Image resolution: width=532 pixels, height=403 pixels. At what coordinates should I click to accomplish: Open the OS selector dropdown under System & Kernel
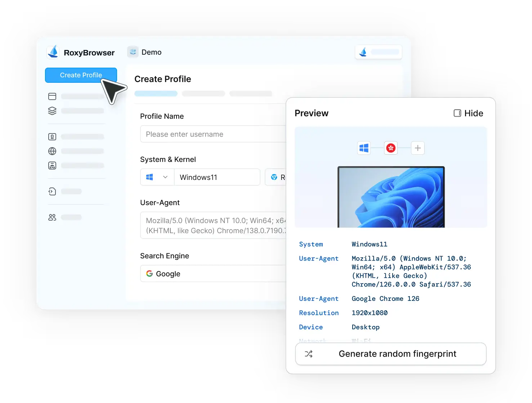click(x=157, y=177)
